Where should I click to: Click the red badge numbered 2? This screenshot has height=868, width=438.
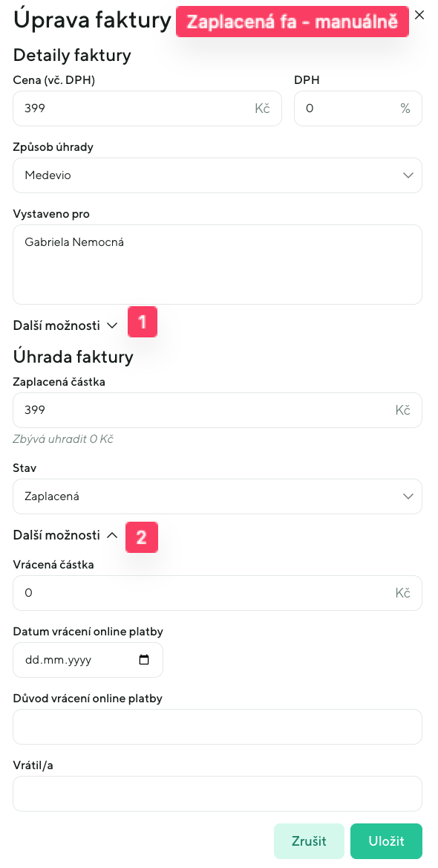coord(142,537)
